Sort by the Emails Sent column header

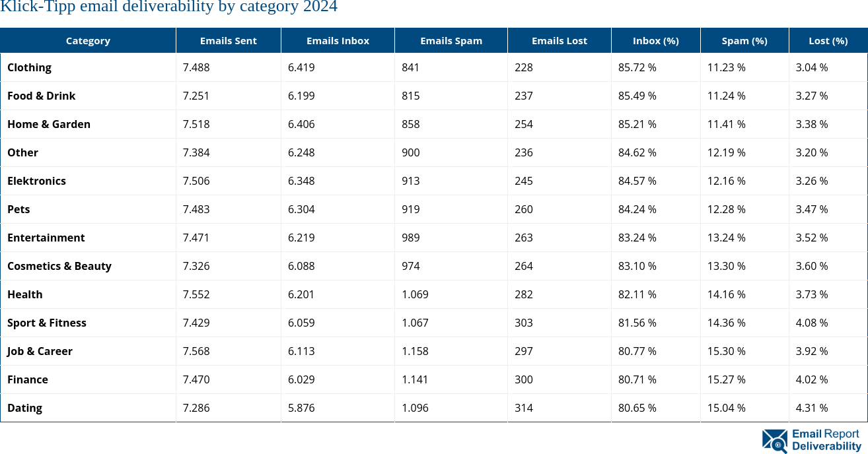tap(229, 40)
